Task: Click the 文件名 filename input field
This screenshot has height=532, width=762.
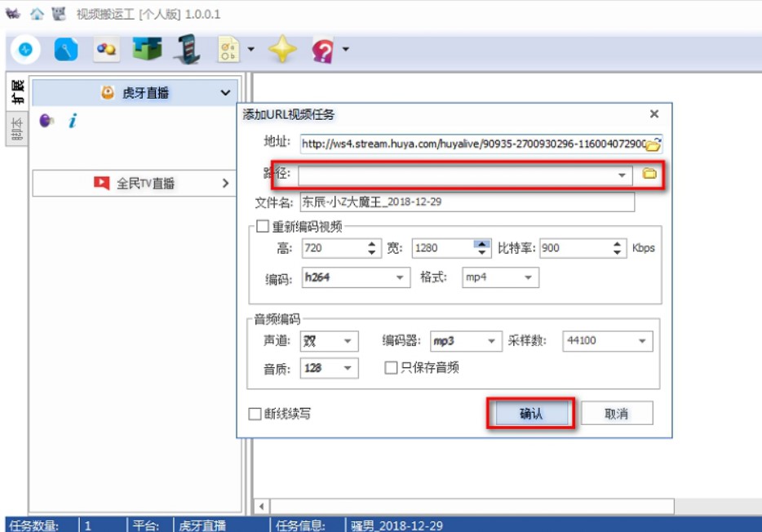Action: pyautogui.click(x=467, y=202)
